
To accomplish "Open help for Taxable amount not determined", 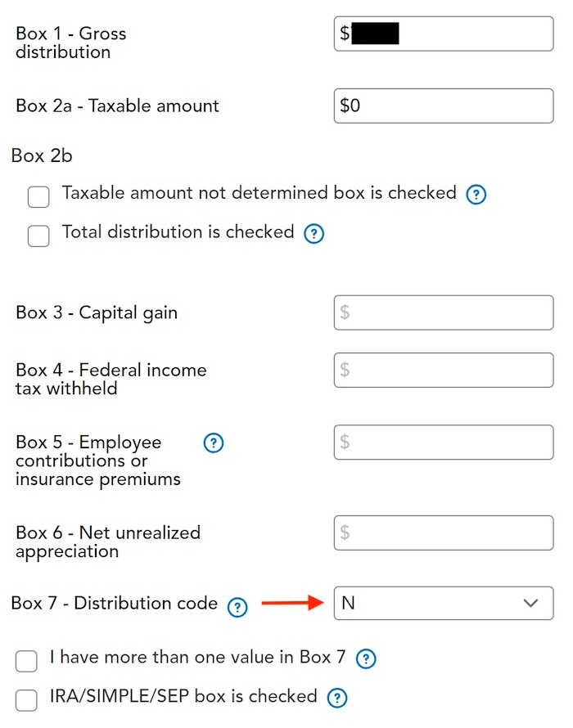I will [476, 195].
